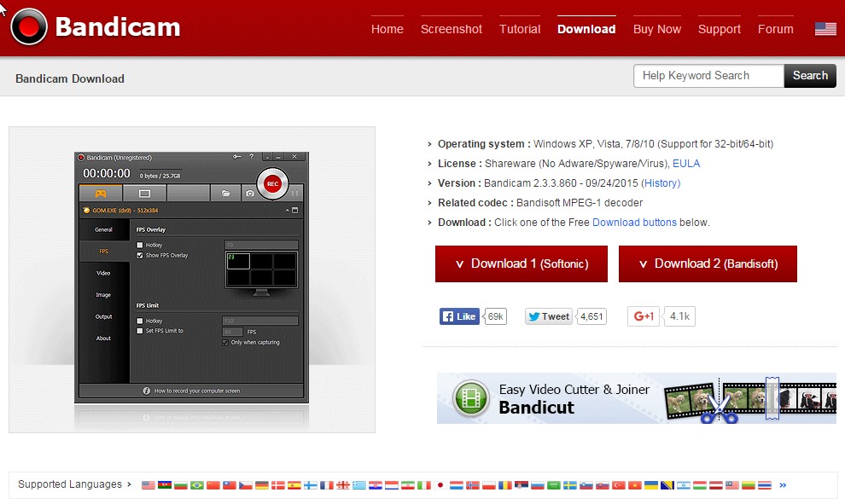Click the F10 hotkey field

[x=259, y=321]
